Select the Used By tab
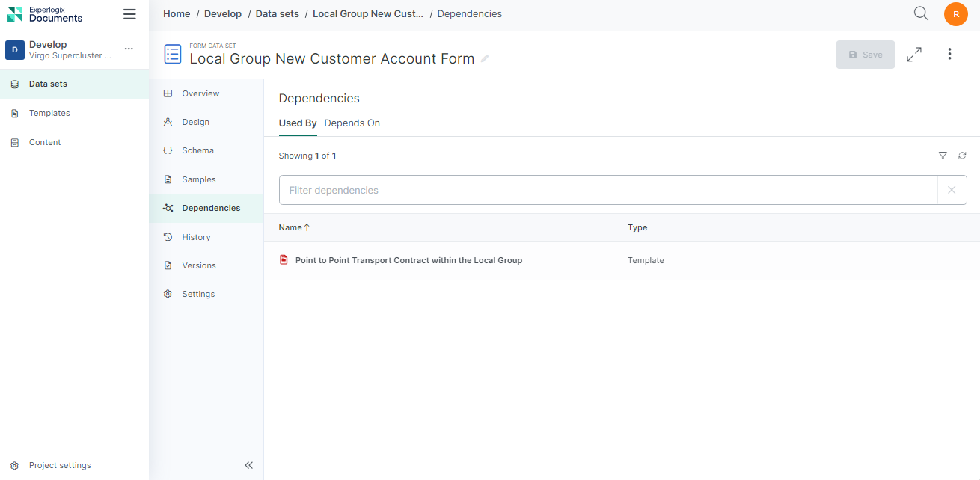 click(297, 123)
